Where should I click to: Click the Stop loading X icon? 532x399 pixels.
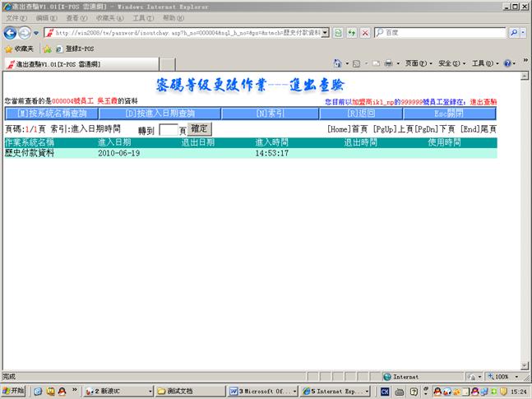364,33
